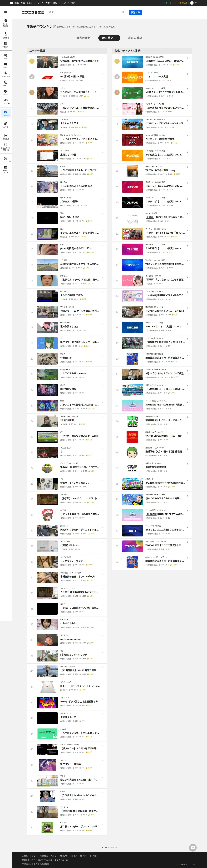Open 注目番組 in the sidebar

point(6,35)
